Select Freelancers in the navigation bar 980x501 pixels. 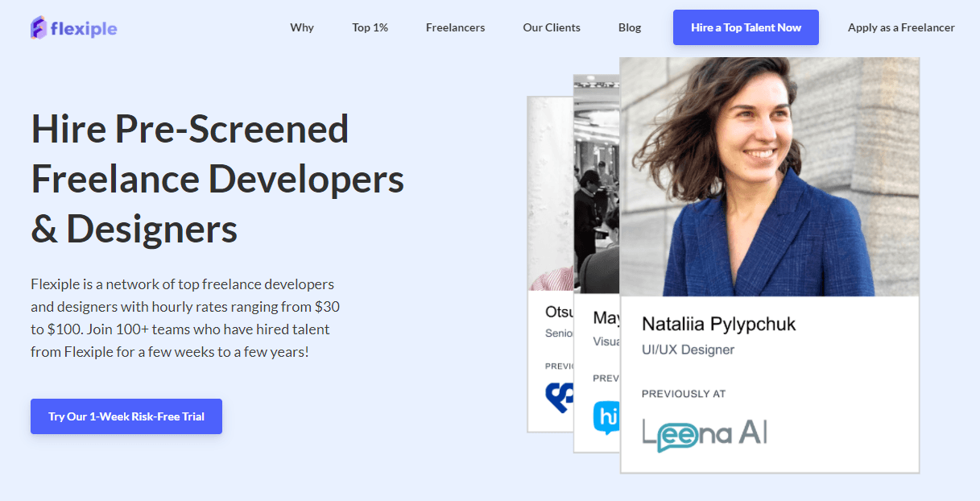click(x=455, y=27)
